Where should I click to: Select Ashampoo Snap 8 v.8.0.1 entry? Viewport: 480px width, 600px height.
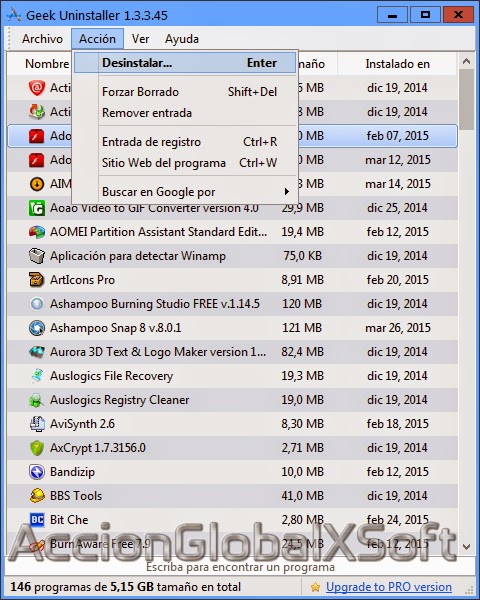232,328
